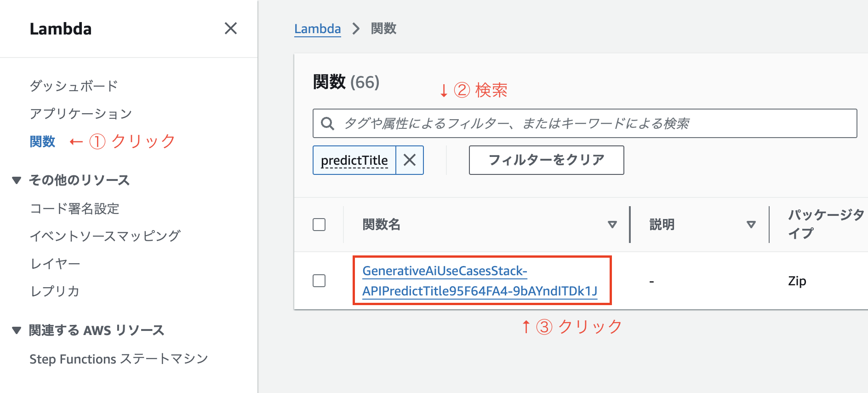The height and width of the screenshot is (393, 868).
Task: Expand the 関数名 sorting dropdown arrow
Action: [x=613, y=225]
